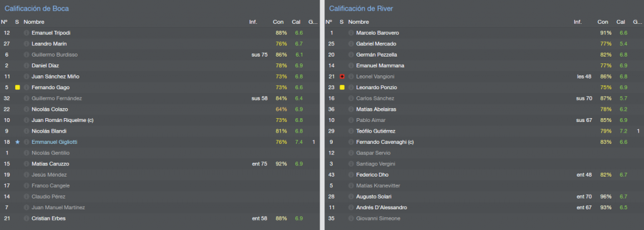
Task: Sort Boca table by Nombre column
Action: point(34,22)
